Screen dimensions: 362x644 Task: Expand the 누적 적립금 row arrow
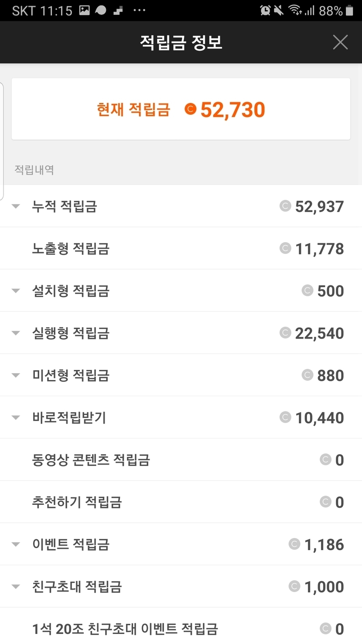16,206
